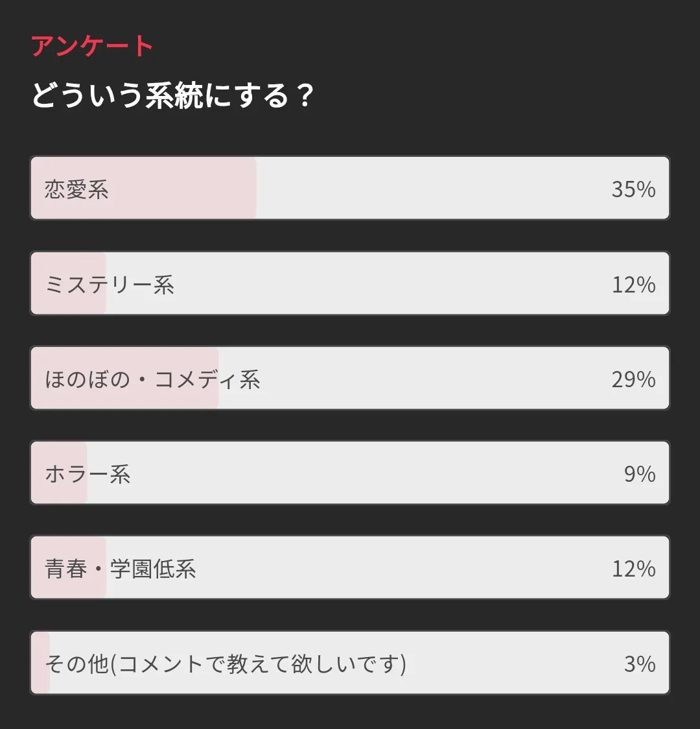Screen dimensions: 700x729
Task: Click the 3% result value
Action: [640, 664]
